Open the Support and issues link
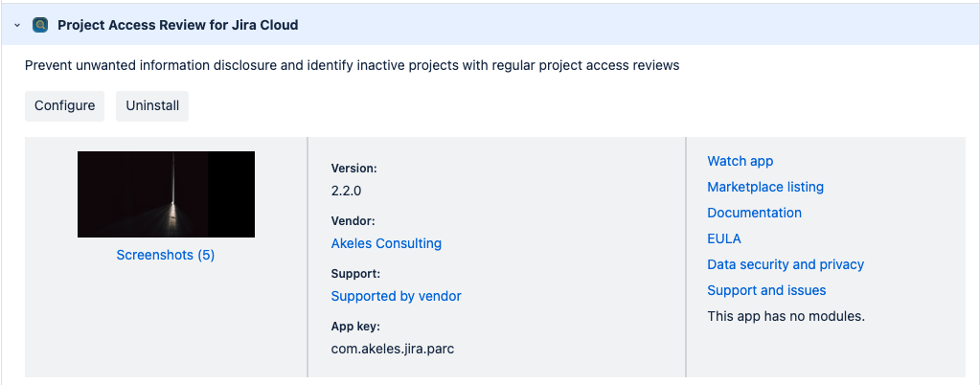Image resolution: width=980 pixels, height=385 pixels. tap(766, 290)
